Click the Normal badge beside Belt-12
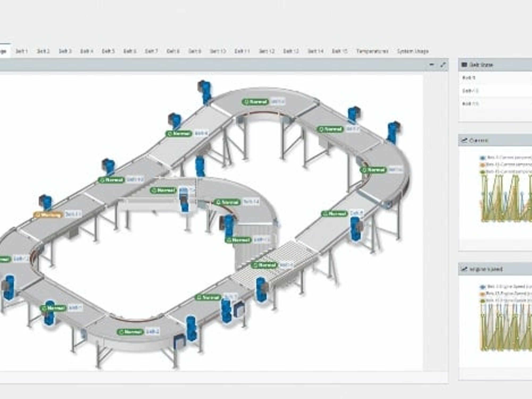The height and width of the screenshot is (399, 532). (111, 180)
